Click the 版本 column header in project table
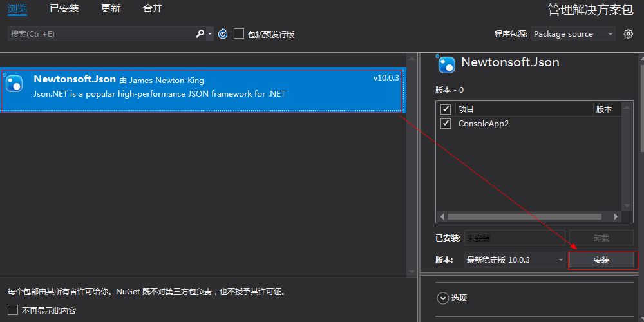This screenshot has width=644, height=322. click(x=604, y=109)
